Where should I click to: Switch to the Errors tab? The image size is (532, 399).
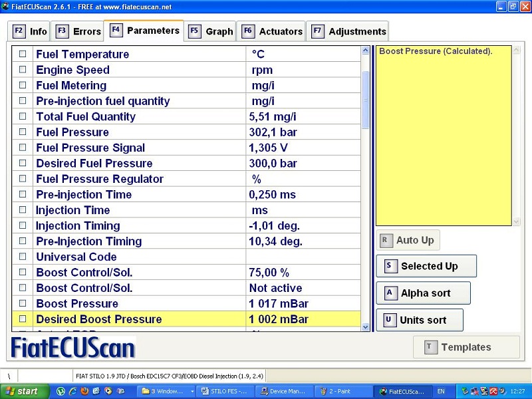click(x=78, y=31)
